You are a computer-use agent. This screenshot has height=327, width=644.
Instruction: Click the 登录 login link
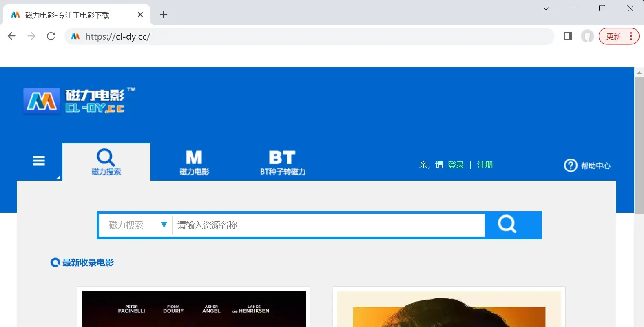pos(456,165)
